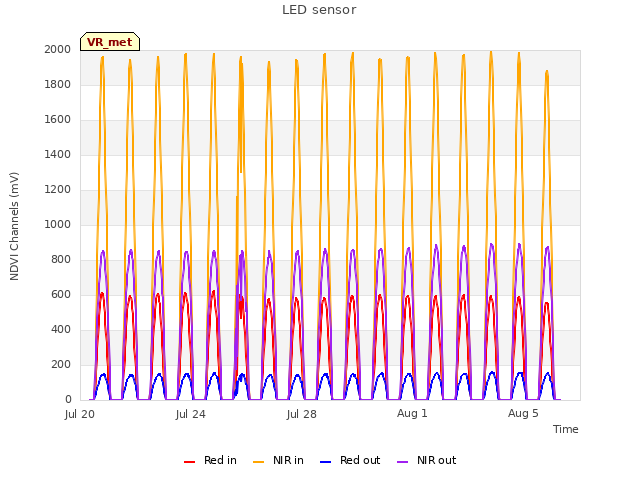Click the 1200 y-axis tick label
This screenshot has height=480, width=640.
coord(58,189)
